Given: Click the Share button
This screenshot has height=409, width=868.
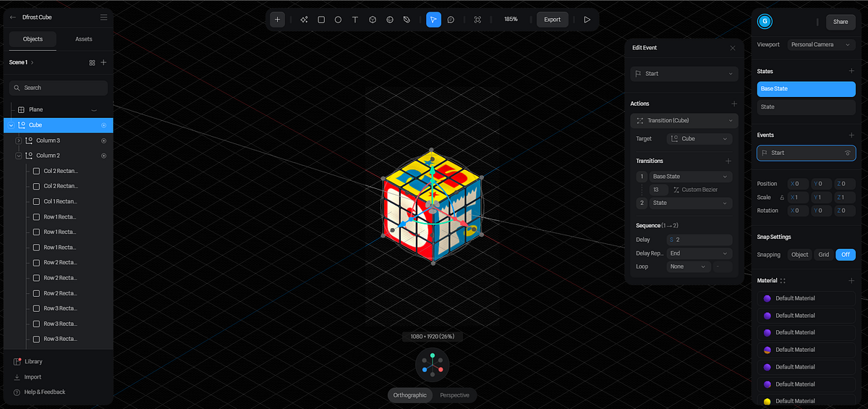Looking at the screenshot, I should coord(841,22).
